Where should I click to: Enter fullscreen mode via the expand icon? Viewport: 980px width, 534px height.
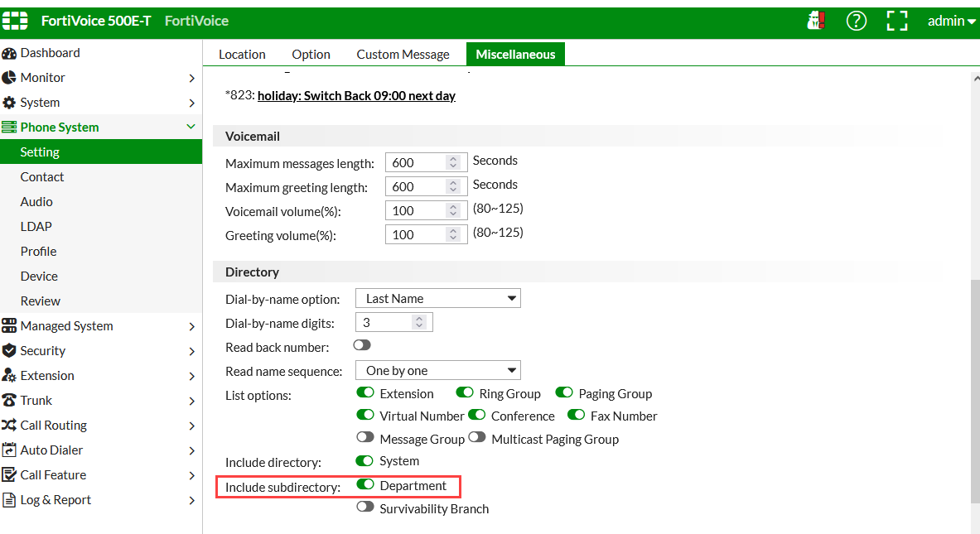click(x=896, y=21)
